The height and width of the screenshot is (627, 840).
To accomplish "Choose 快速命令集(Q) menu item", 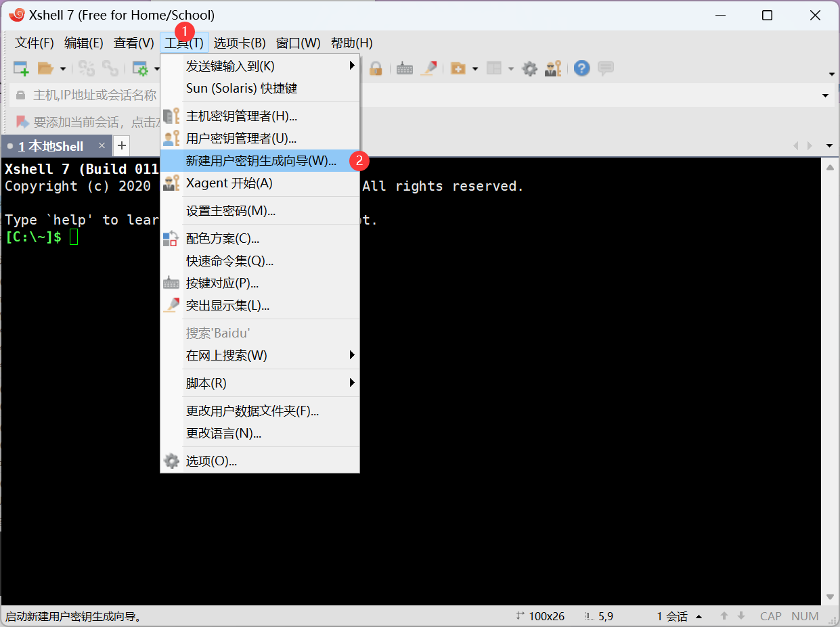I will [x=260, y=260].
